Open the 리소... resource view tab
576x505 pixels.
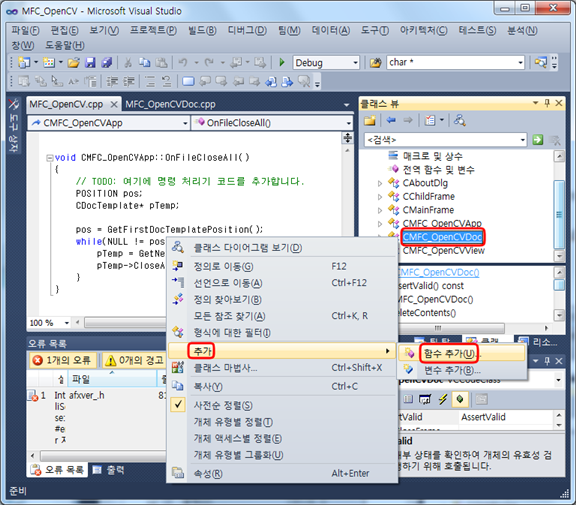tap(539, 341)
